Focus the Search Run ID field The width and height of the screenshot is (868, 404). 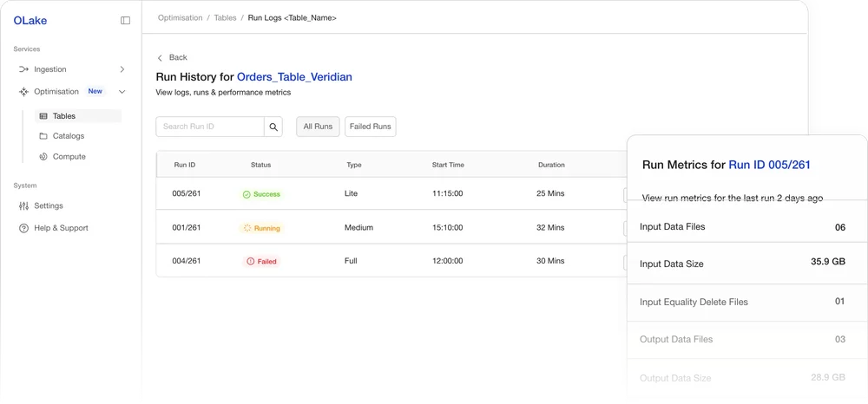click(210, 127)
